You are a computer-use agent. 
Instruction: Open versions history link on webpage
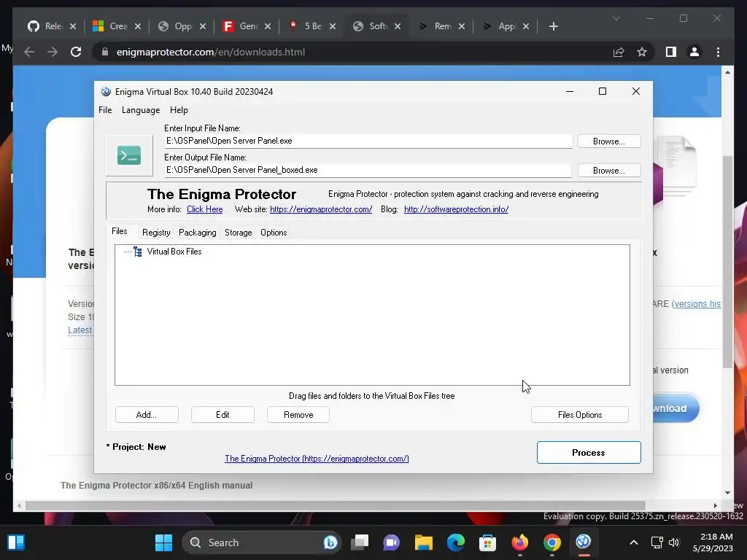(697, 304)
